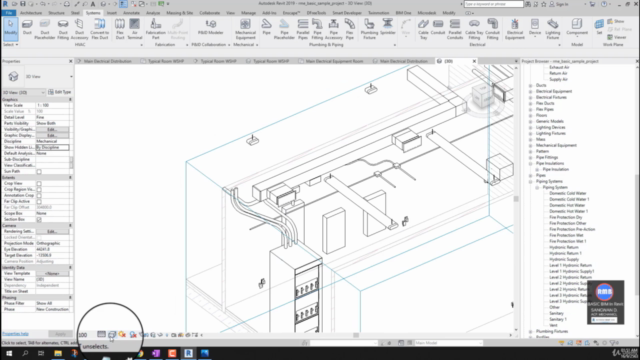Screen dimensions: 640x360
Task: Click the search keyword input field
Action: tap(493, 4)
